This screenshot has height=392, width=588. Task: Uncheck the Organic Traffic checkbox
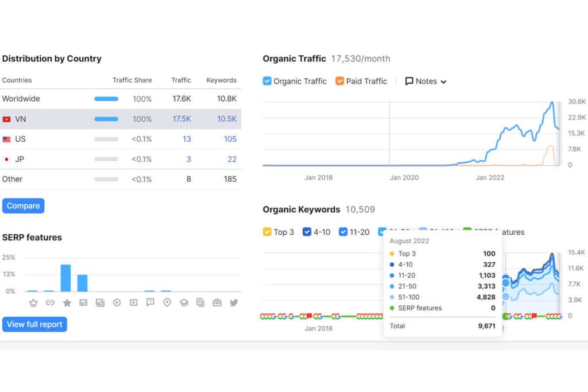pyautogui.click(x=267, y=81)
